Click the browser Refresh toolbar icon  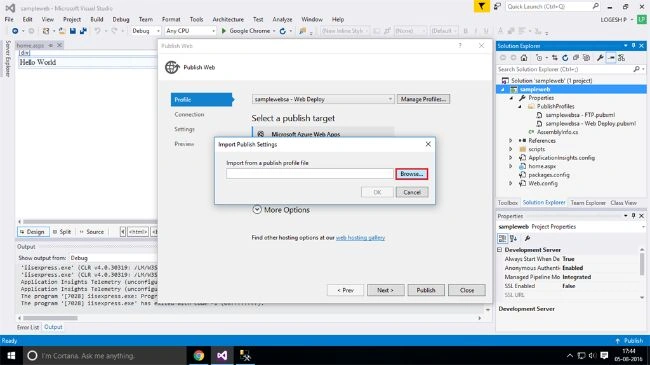tap(283, 31)
